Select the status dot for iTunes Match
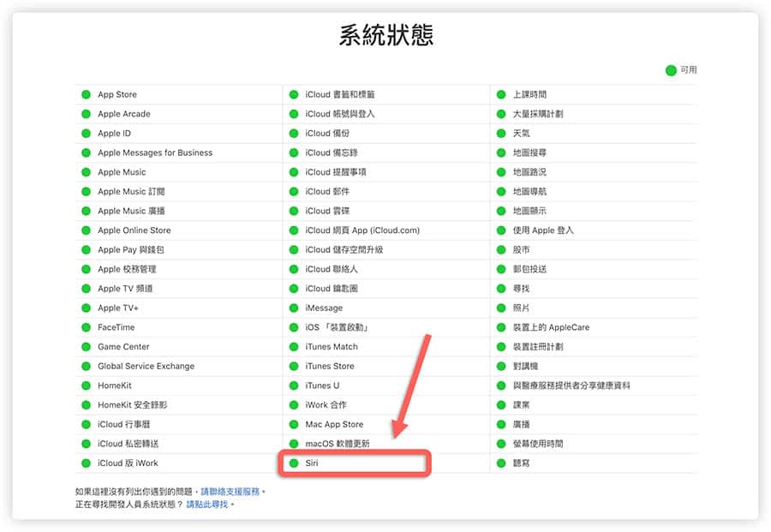Viewport: 771px width, 532px height. [x=294, y=347]
